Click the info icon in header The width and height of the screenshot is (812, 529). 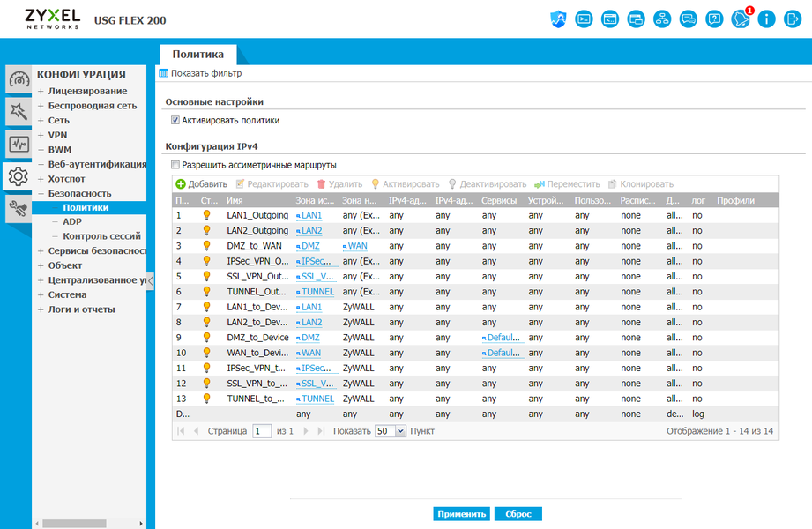tap(766, 19)
